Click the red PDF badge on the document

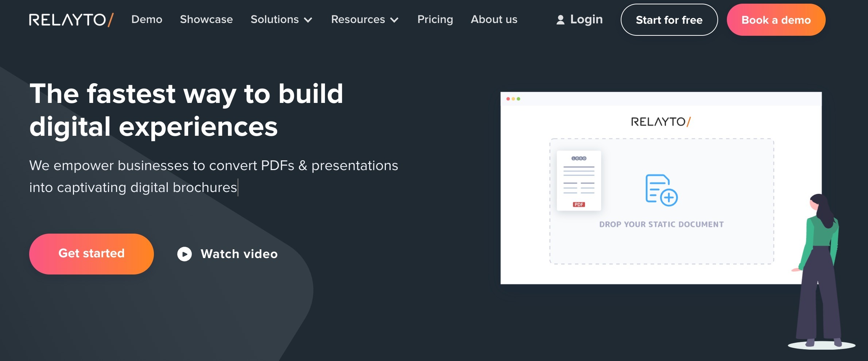[579, 204]
